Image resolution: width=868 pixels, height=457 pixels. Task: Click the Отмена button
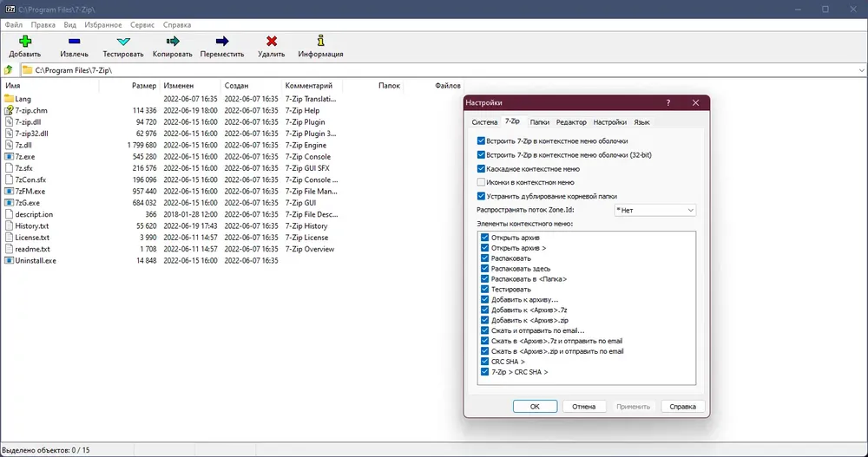click(584, 407)
